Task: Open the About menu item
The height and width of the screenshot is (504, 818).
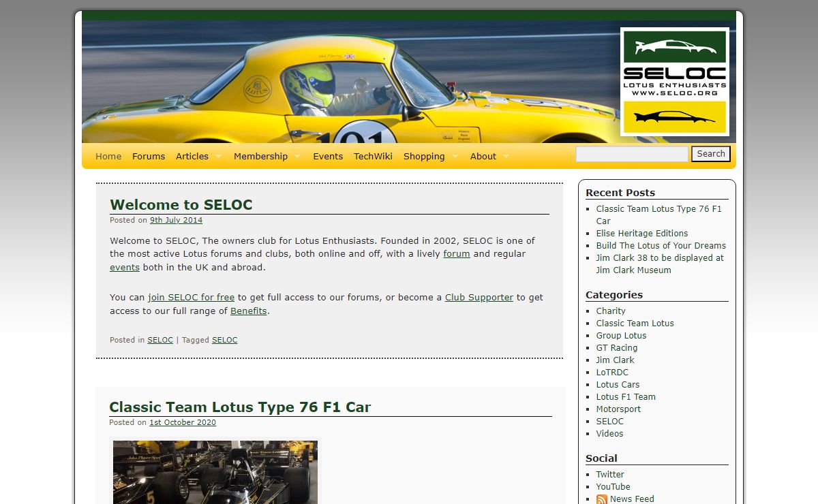Action: click(x=483, y=156)
